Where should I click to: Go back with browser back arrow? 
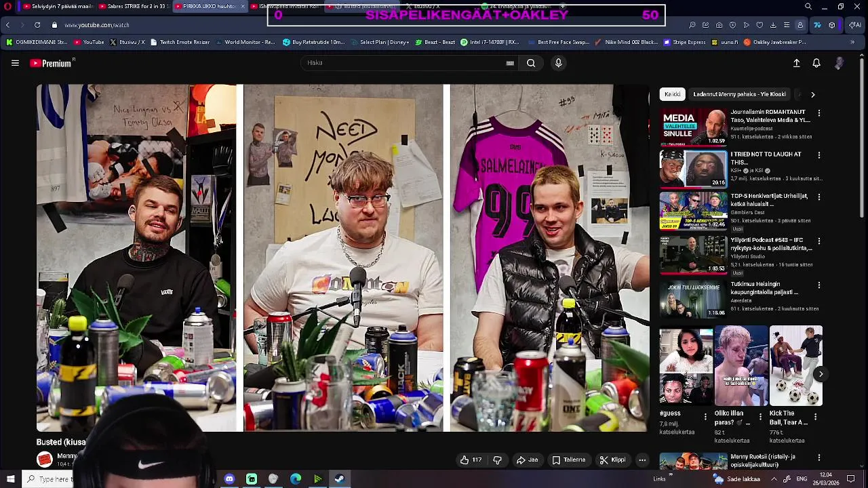(x=7, y=25)
